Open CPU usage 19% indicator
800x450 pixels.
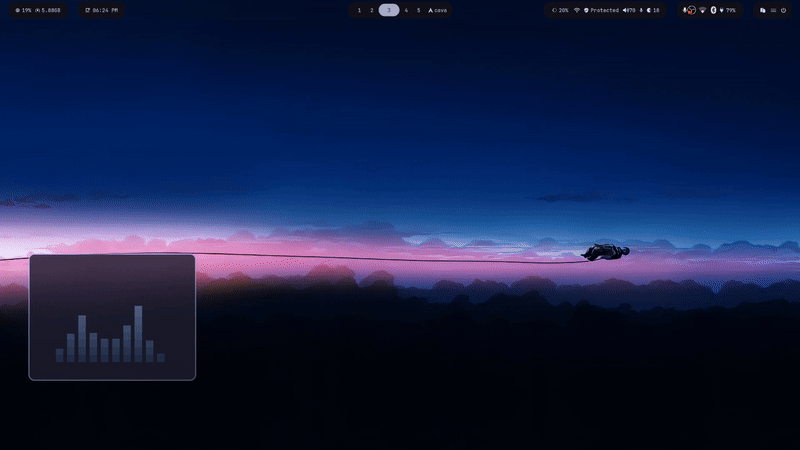coord(23,10)
